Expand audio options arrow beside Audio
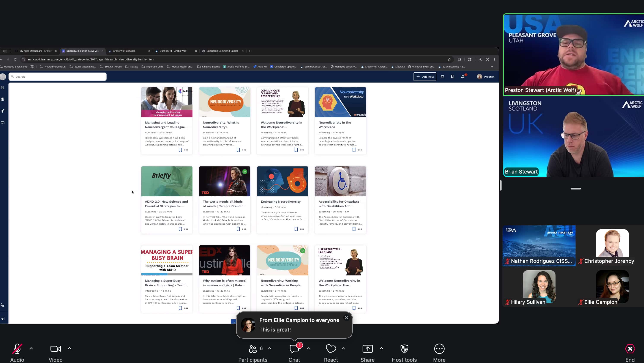 click(31, 348)
